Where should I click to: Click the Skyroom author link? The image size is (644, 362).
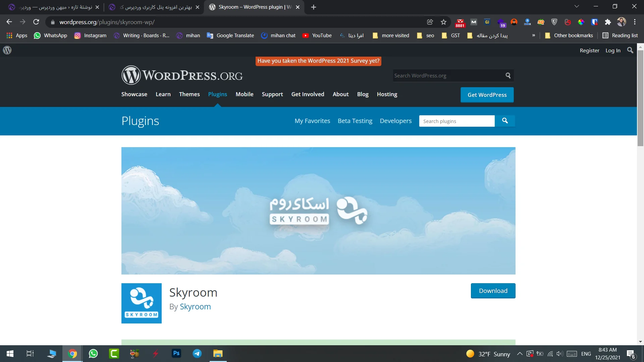(x=196, y=307)
